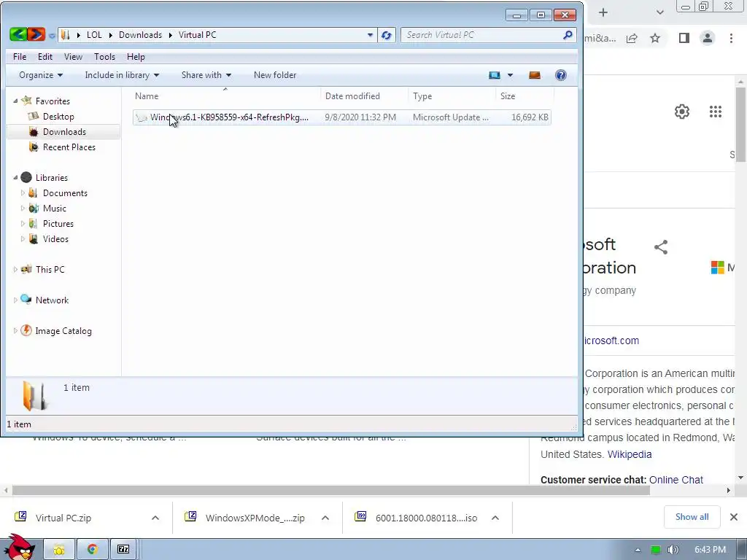Open the Chrome profile avatar
747x560 pixels.
point(708,38)
